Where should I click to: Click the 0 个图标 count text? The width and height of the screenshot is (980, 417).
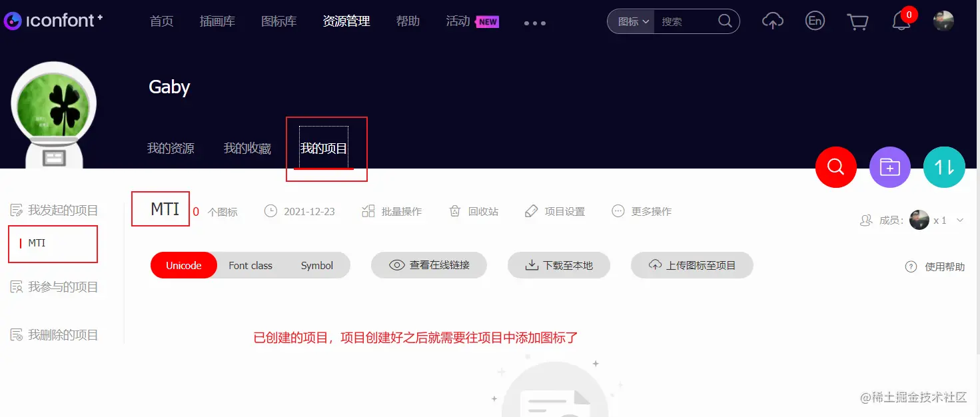coord(215,212)
